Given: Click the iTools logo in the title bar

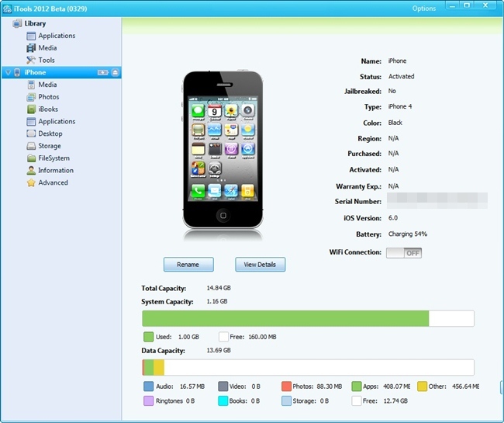Looking at the screenshot, I should point(7,9).
